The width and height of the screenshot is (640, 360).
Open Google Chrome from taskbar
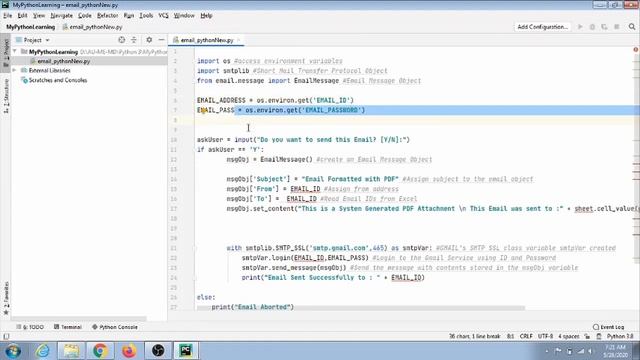100,351
